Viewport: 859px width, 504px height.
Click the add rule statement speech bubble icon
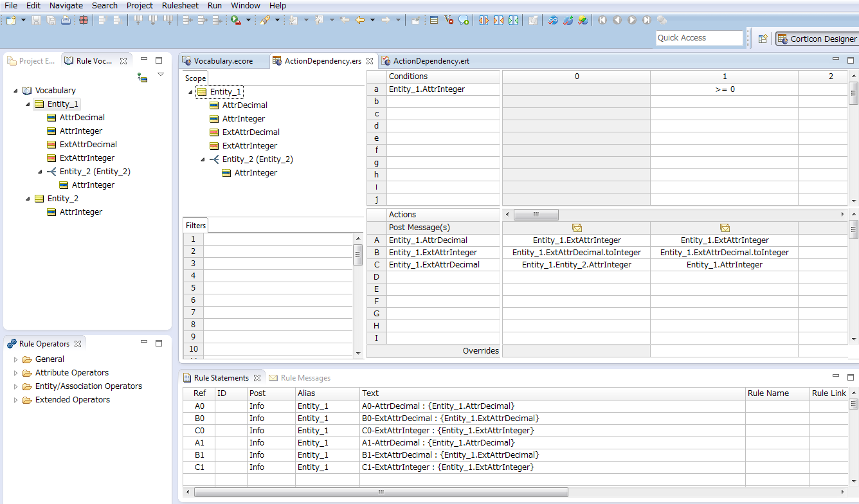(464, 20)
